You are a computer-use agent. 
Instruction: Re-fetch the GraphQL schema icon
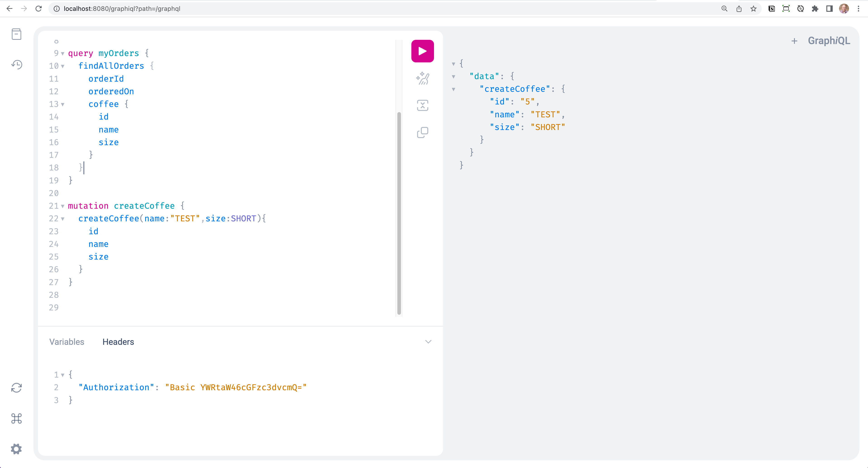point(16,388)
